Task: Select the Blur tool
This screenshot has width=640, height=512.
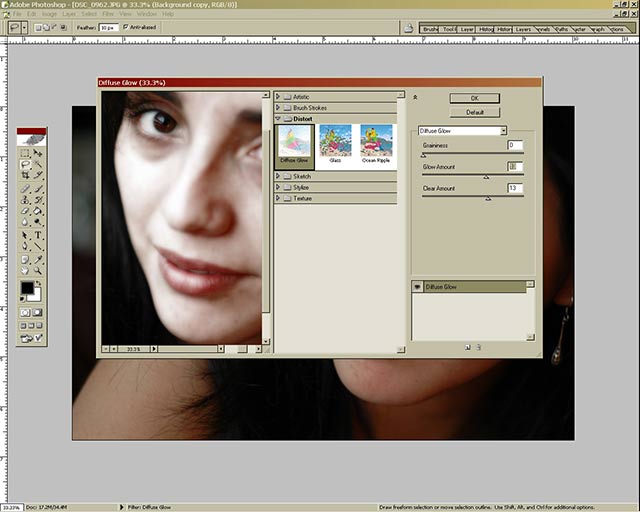Action: pos(25,222)
